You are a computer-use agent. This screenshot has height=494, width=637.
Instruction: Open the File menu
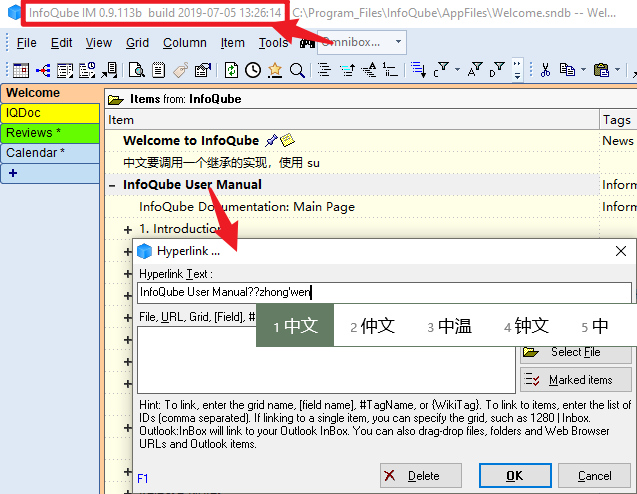[26, 43]
